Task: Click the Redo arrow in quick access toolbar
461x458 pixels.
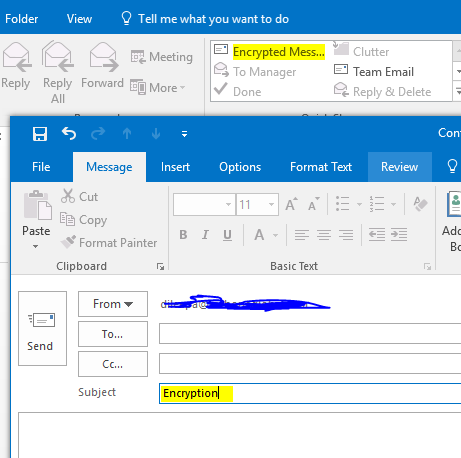Action: coord(98,134)
